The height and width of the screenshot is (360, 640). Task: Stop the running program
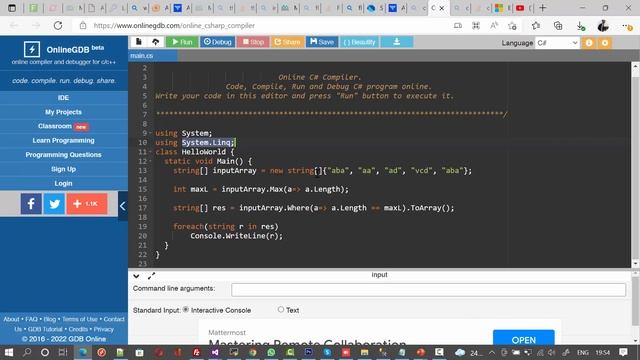coord(253,42)
